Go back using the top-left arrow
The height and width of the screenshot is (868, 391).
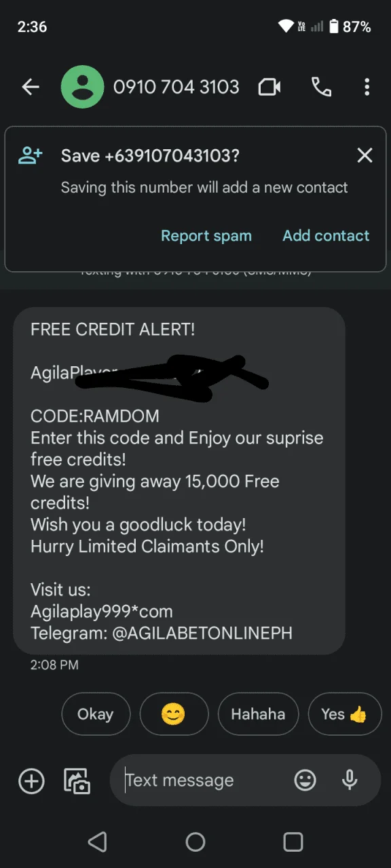[31, 87]
